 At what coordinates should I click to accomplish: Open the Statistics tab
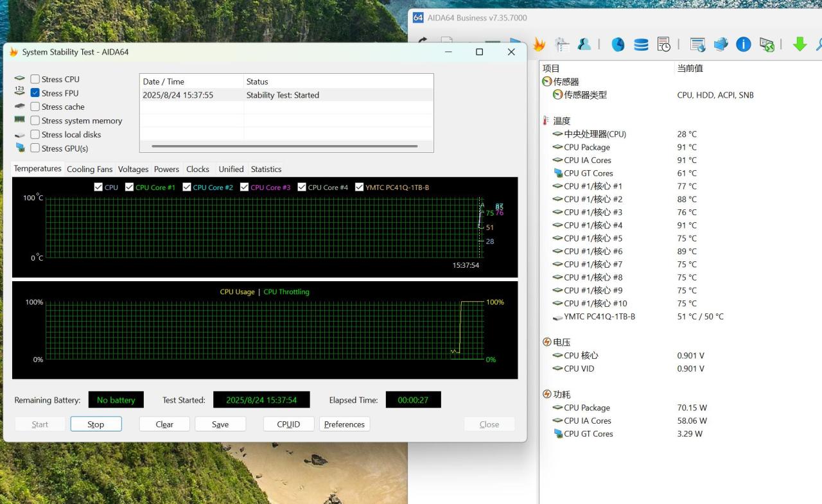[266, 169]
